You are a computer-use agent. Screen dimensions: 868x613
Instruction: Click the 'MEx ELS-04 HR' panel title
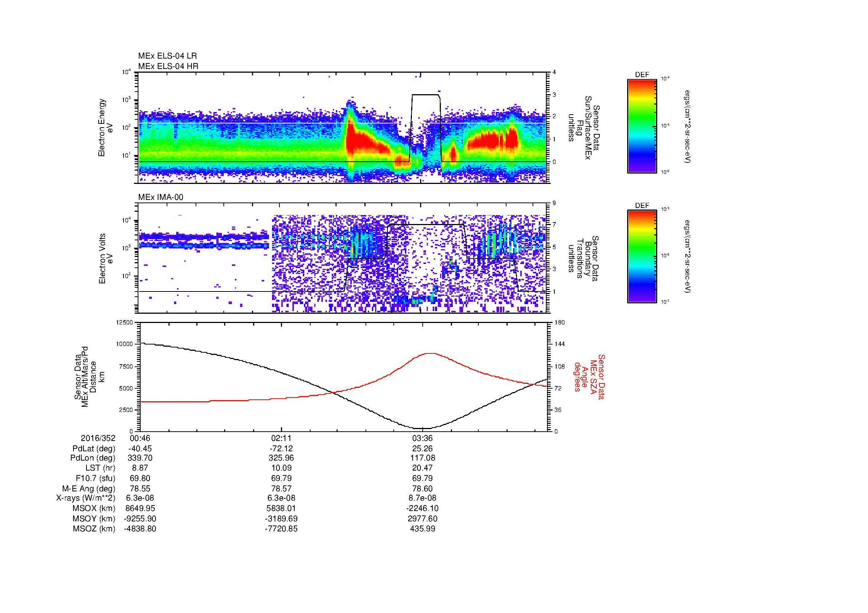[x=168, y=66]
